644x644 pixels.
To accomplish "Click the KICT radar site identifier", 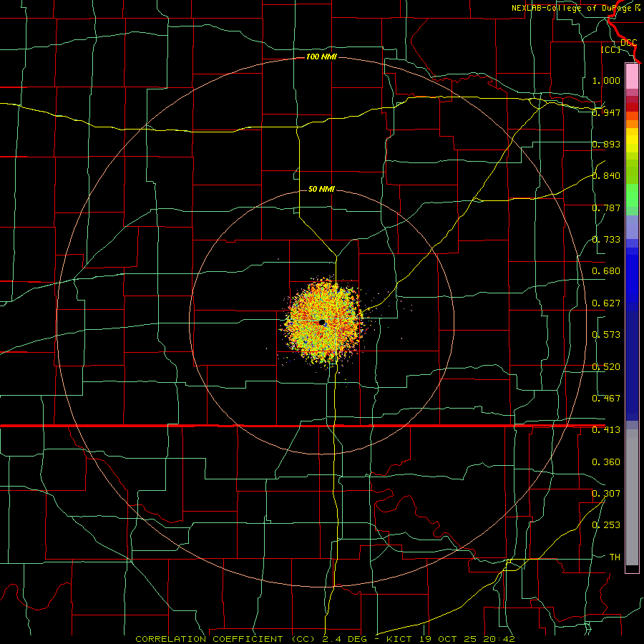I will (x=399, y=639).
